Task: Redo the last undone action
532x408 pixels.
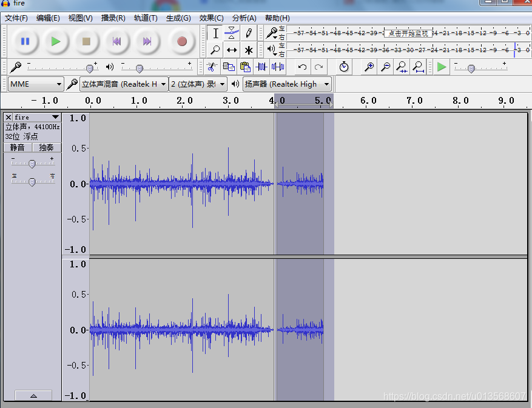Action: 318,67
